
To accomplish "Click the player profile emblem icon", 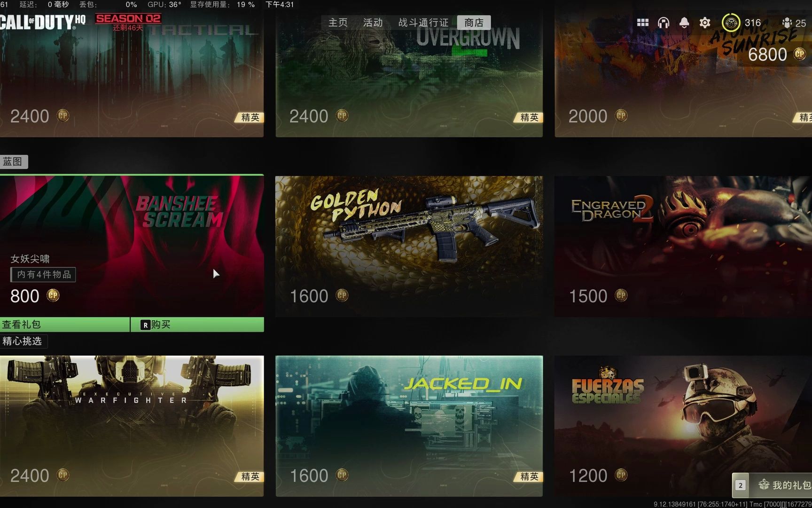I will pyautogui.click(x=730, y=23).
